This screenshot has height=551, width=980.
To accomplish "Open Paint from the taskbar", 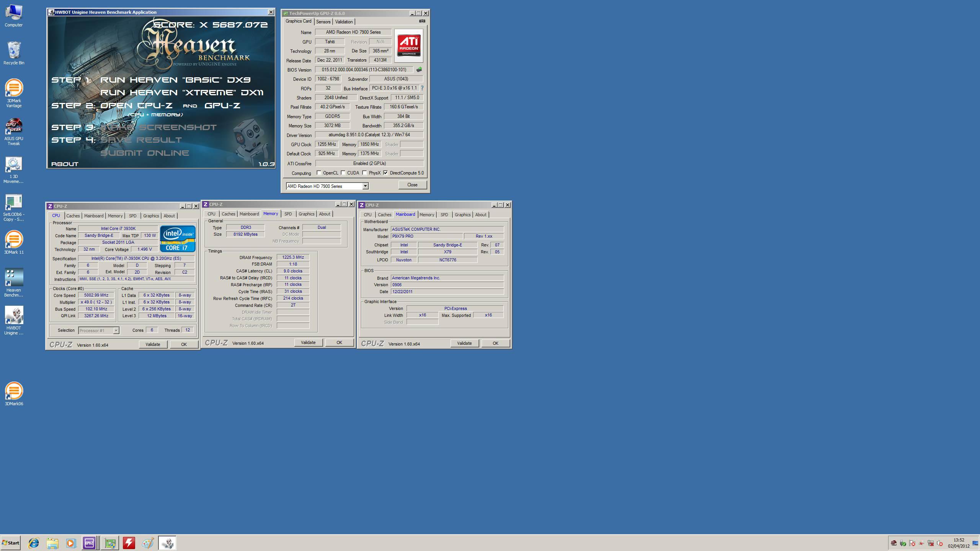I will (148, 543).
